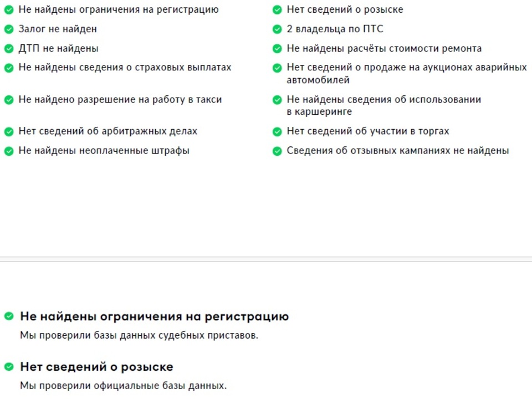Screen dimensions: 532x399
Task: Click green check icon beside 'ДТП не найдены'
Action: click(x=9, y=49)
